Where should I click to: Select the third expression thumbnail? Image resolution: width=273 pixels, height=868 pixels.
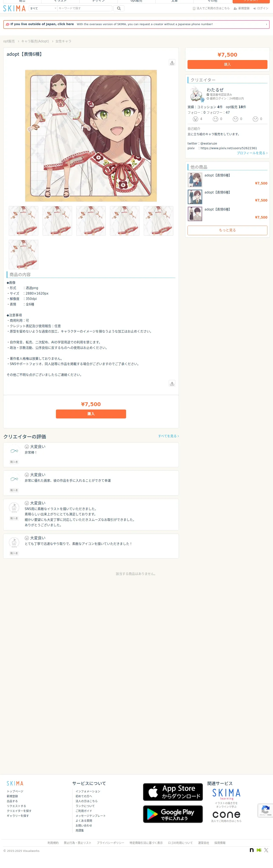pyautogui.click(x=91, y=221)
